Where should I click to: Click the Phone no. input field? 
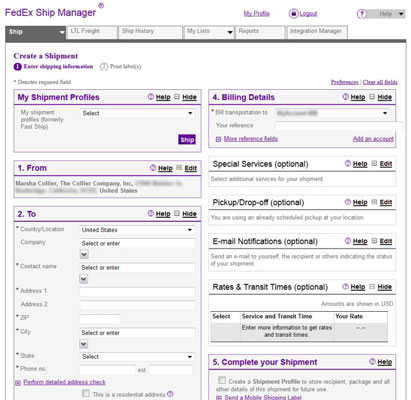point(108,370)
